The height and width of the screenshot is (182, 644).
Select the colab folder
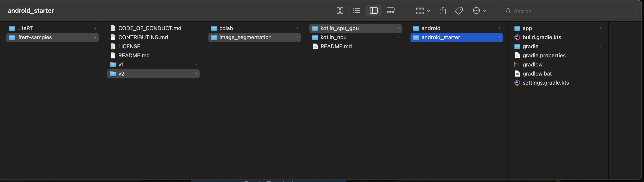(x=226, y=28)
